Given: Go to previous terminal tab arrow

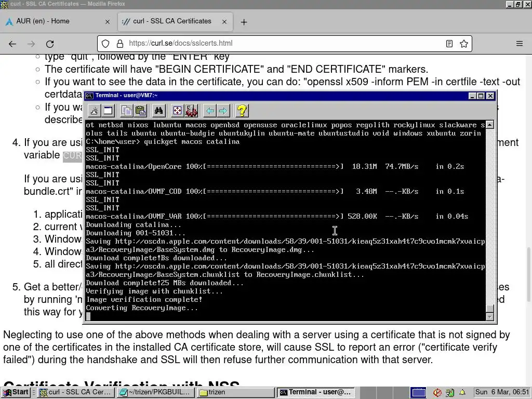Looking at the screenshot, I should point(210,111).
